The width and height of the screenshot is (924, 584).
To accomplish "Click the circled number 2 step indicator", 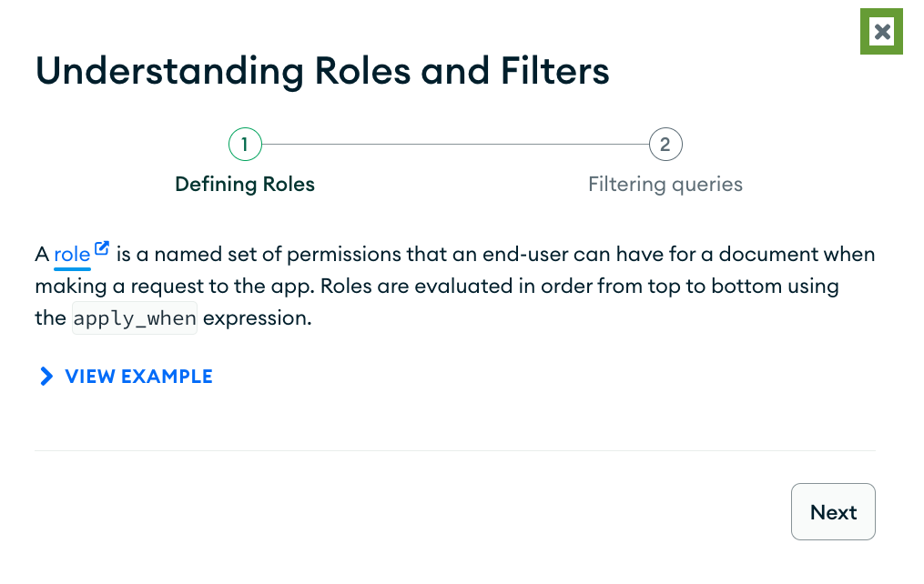I will tap(665, 144).
